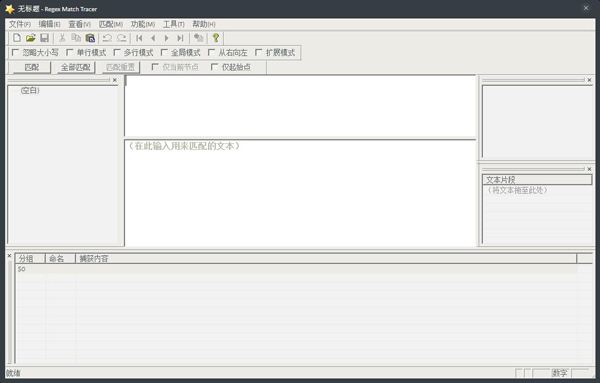Open the 文件(F) menu
600x383 pixels.
pos(20,24)
